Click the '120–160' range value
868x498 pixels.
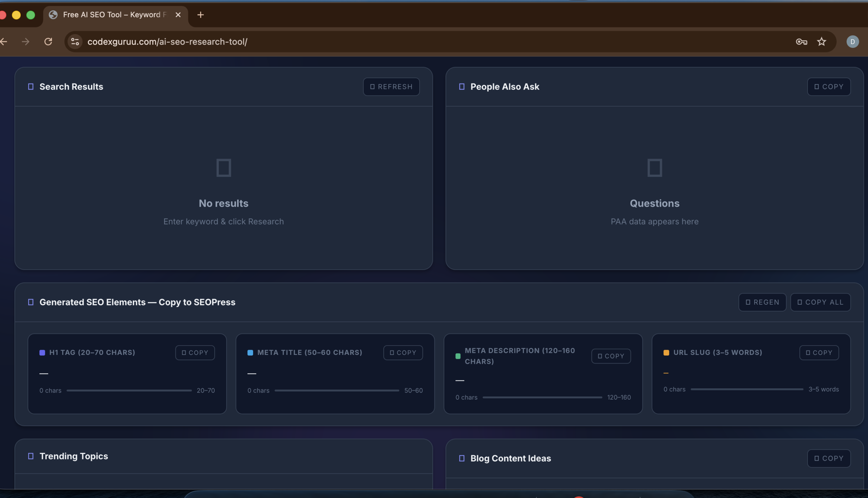(x=619, y=398)
